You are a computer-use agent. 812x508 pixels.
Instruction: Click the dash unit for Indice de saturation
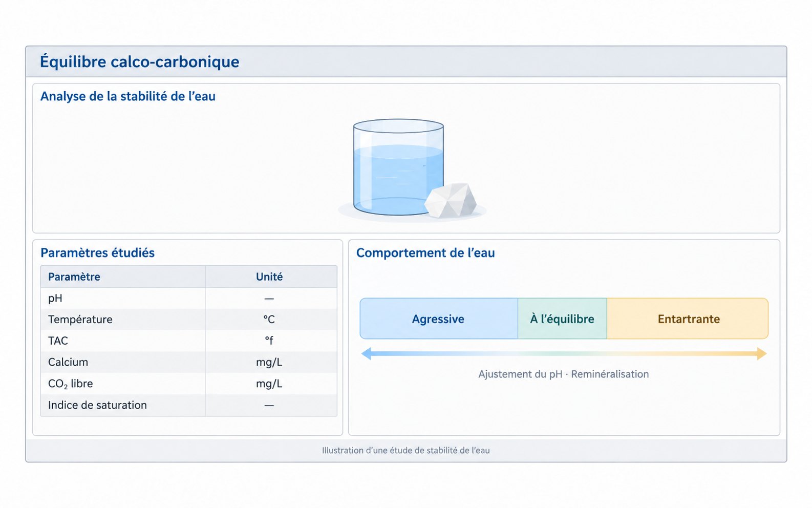pos(269,406)
